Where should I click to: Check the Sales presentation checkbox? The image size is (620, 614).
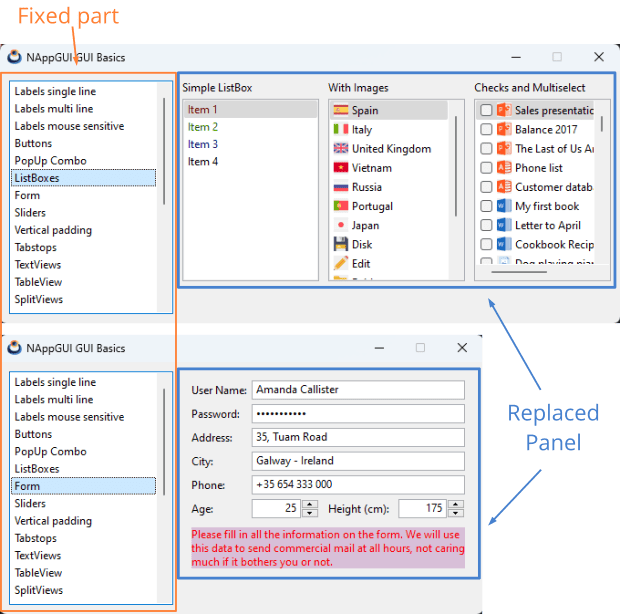[486, 110]
